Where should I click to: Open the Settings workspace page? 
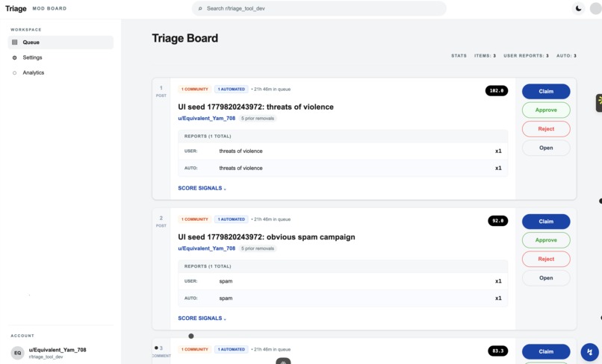point(60,57)
